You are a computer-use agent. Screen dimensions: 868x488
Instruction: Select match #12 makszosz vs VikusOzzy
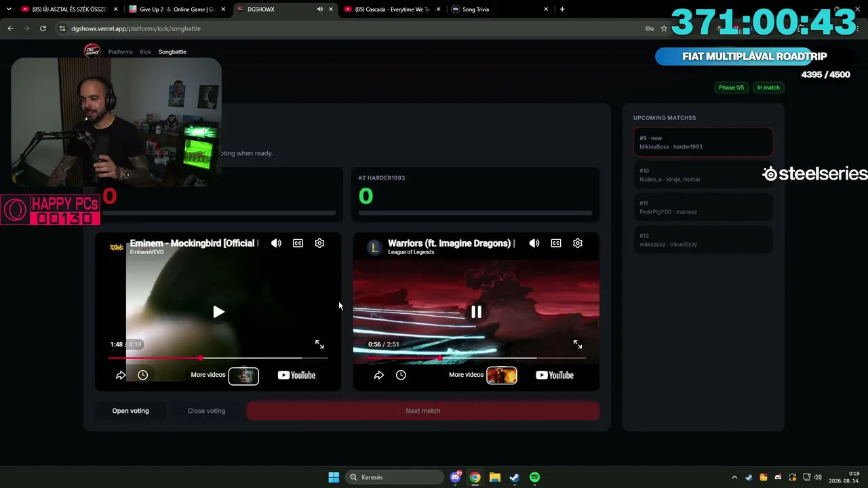click(x=703, y=240)
